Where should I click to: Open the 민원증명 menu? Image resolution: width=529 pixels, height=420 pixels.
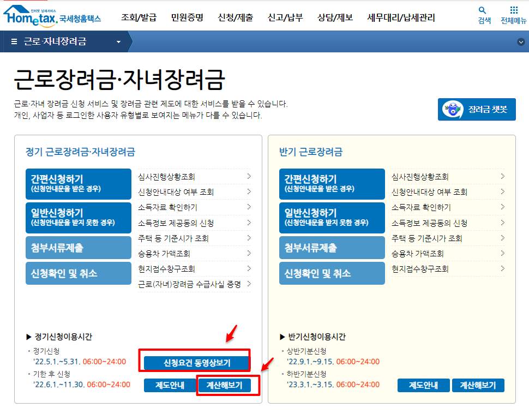click(187, 17)
